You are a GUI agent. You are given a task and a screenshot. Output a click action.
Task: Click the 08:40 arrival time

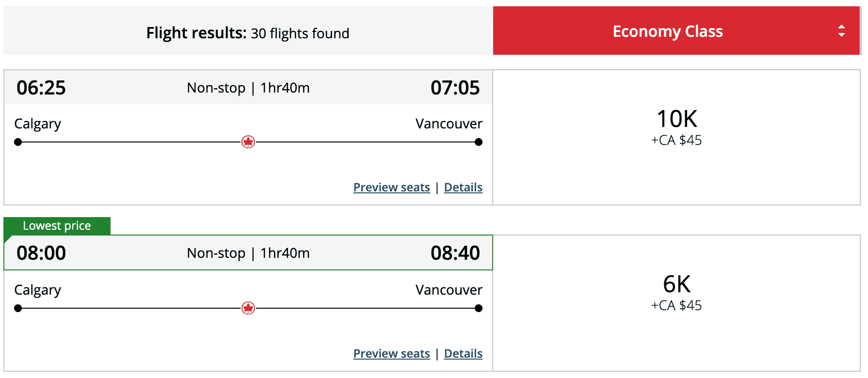(455, 253)
